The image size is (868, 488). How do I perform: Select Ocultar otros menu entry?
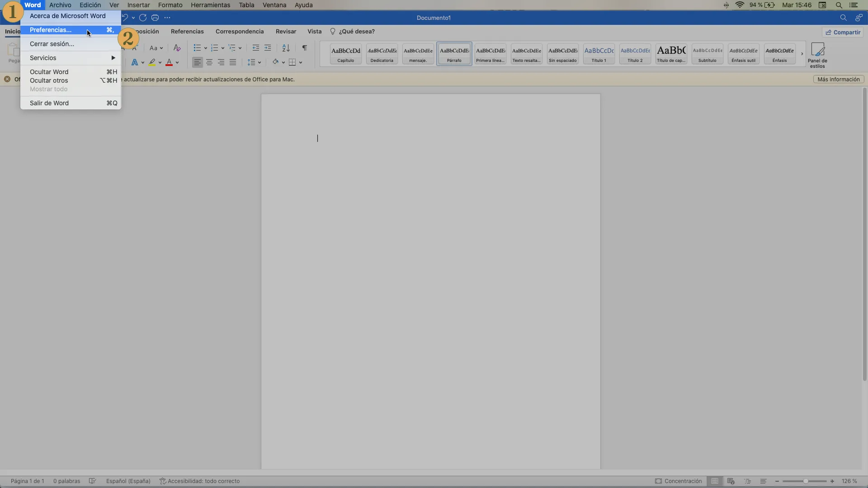[x=71, y=80]
